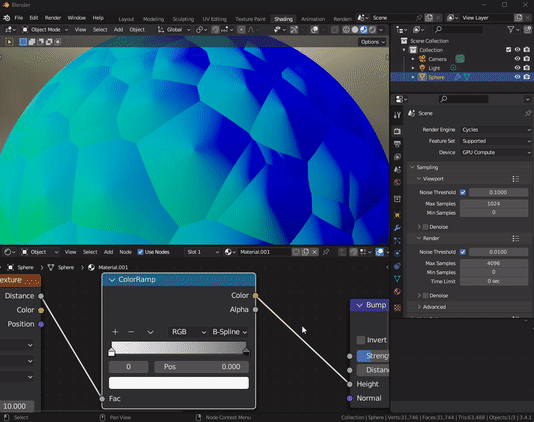
Task: Open the B-Spline interpolation dropdown
Action: coord(229,332)
